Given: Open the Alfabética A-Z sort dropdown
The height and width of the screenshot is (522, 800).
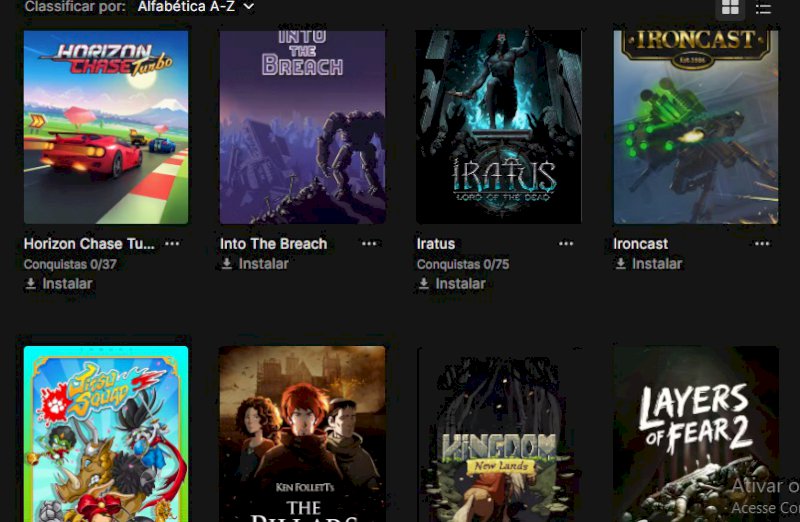Looking at the screenshot, I should (x=196, y=7).
